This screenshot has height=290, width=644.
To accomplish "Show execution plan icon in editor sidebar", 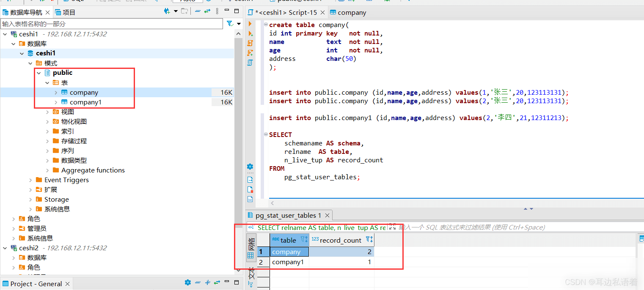I will [x=250, y=63].
